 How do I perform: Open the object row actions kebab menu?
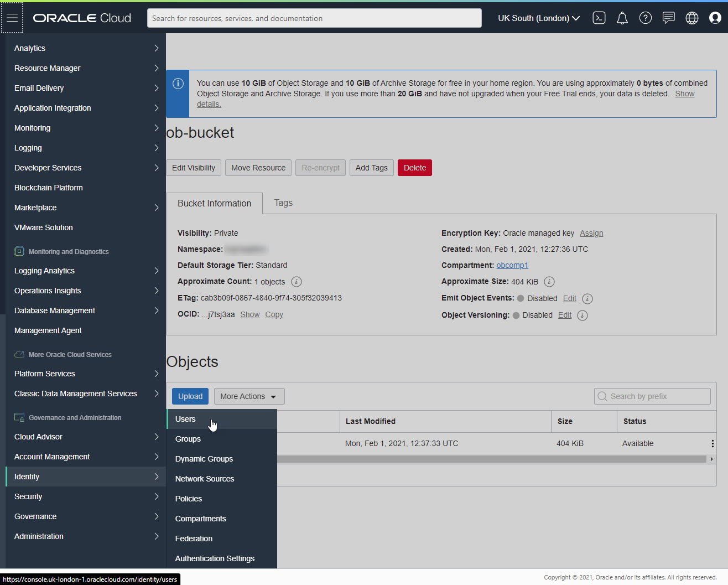tap(713, 443)
